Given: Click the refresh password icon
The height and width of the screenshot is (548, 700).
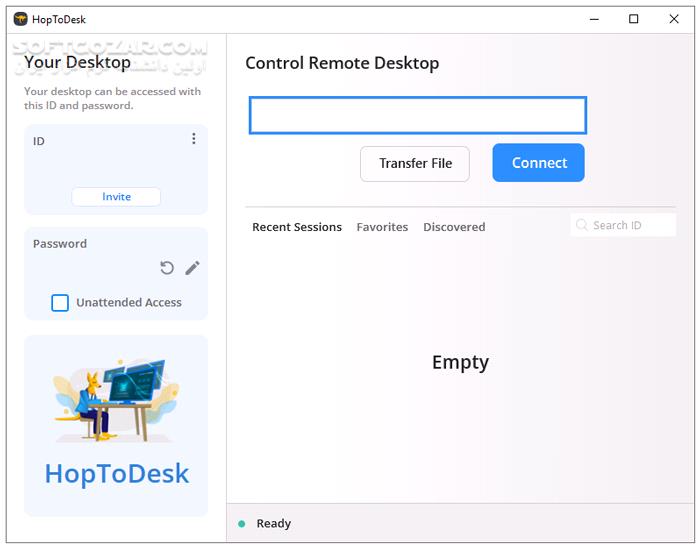Looking at the screenshot, I should 167,268.
